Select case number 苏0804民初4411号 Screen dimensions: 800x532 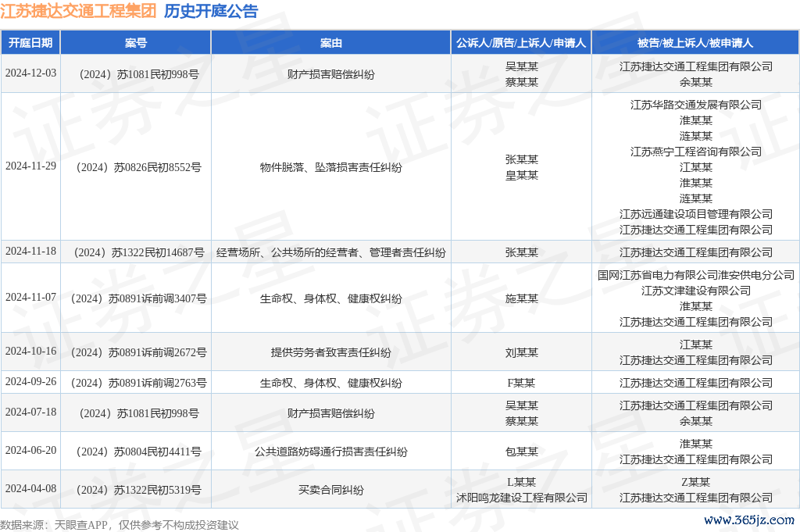click(138, 452)
